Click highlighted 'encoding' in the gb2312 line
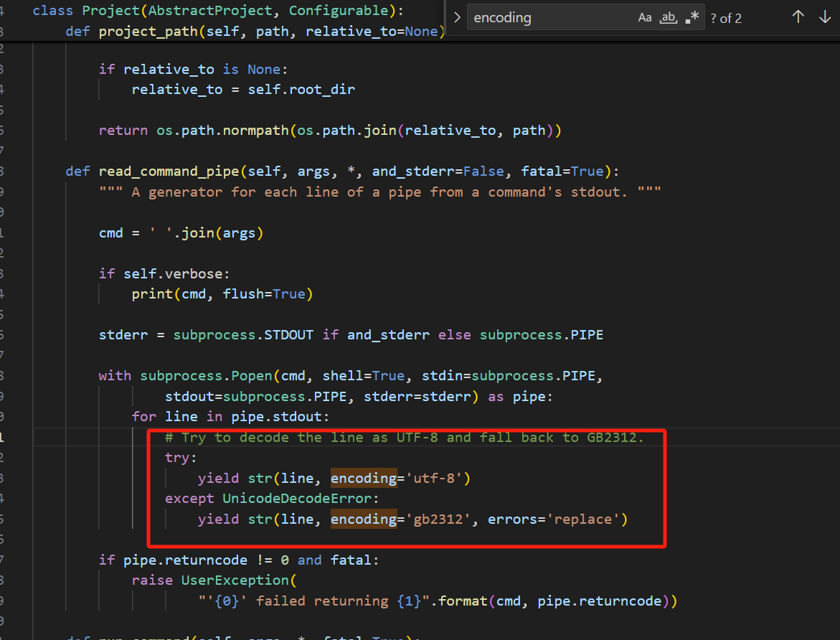840x640 pixels. tap(364, 519)
